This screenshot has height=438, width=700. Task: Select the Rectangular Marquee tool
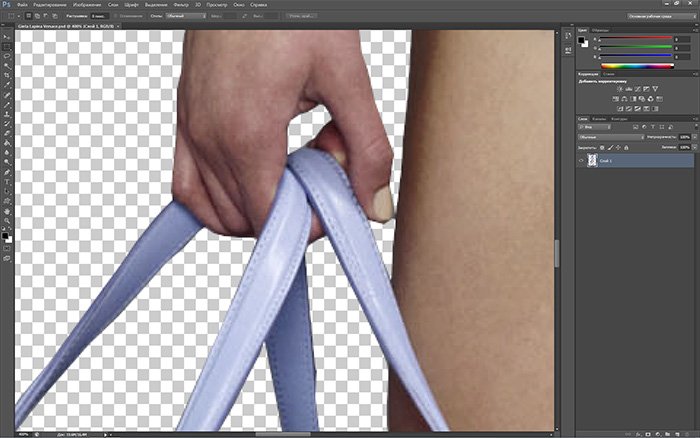point(7,47)
